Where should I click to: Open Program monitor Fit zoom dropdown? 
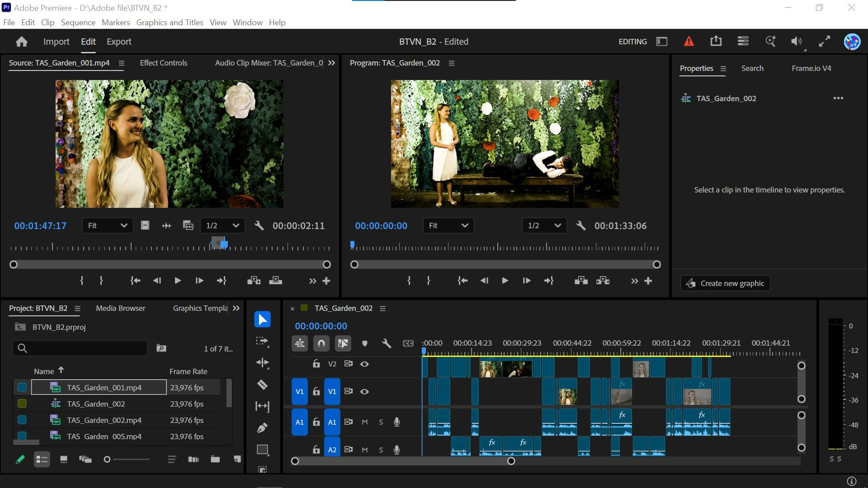click(448, 225)
